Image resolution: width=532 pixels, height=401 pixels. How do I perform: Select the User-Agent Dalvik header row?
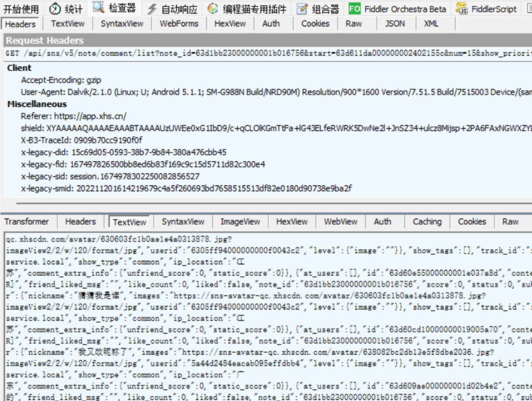[x=277, y=92]
